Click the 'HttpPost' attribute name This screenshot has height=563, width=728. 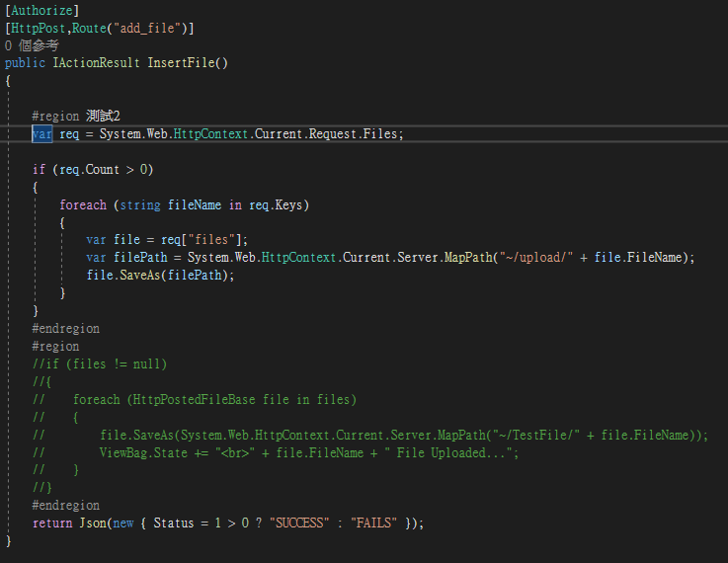click(39, 29)
